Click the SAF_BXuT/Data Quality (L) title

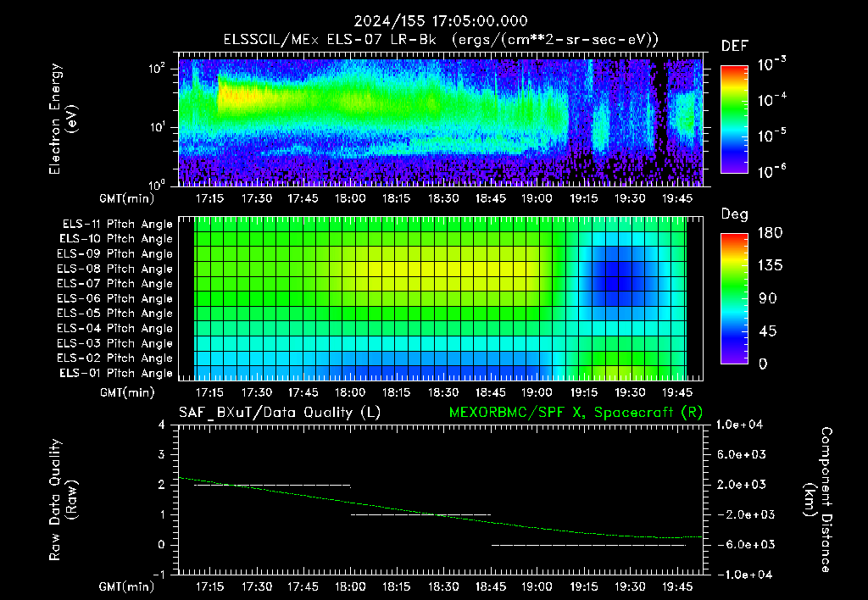(x=280, y=413)
